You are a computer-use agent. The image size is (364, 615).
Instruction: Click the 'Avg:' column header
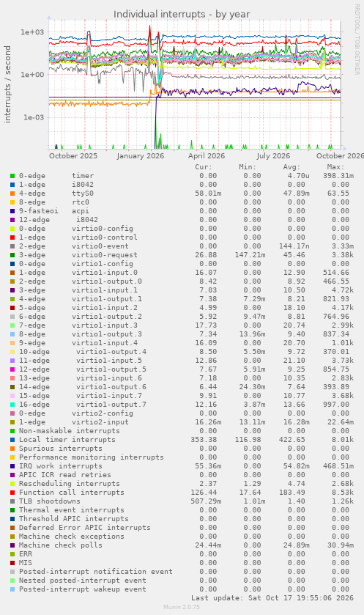[291, 167]
